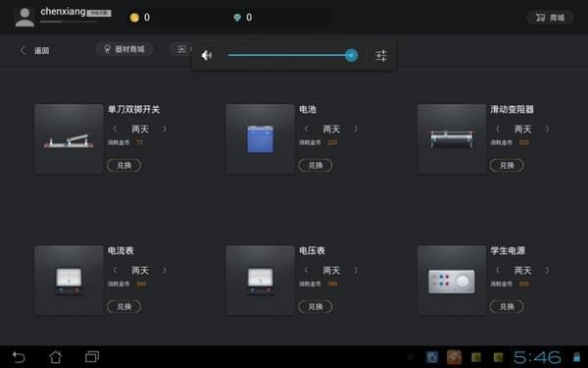This screenshot has height=368, width=588.
Task: Click the 电流表 item title
Action: click(121, 251)
